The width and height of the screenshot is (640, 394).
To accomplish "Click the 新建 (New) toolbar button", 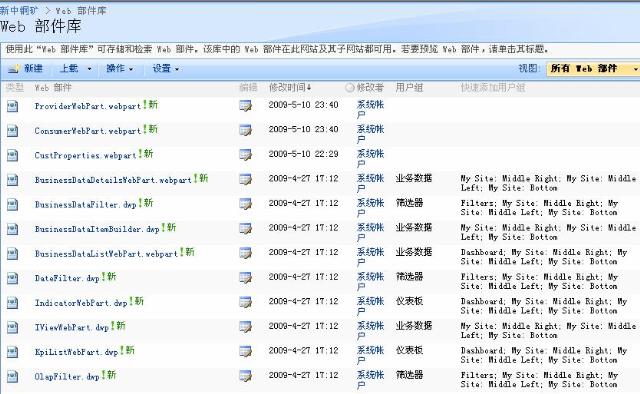I will [x=26, y=69].
